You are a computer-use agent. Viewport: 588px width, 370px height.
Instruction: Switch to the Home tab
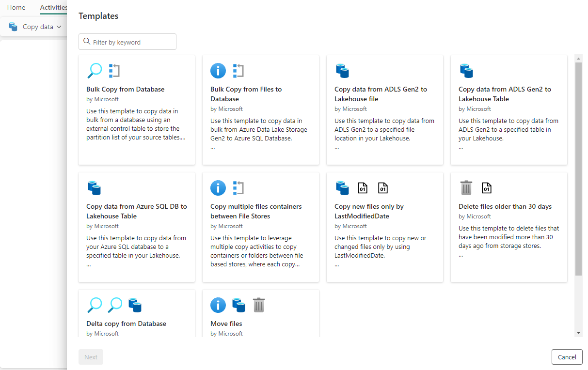click(16, 7)
